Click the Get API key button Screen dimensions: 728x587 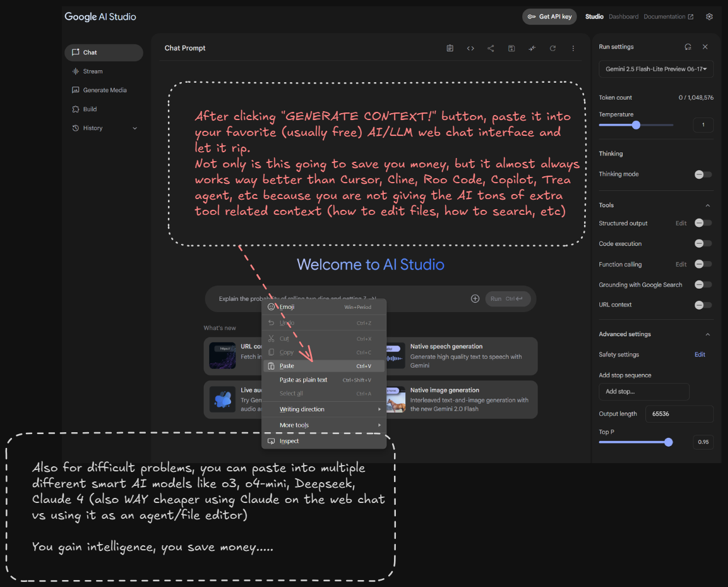point(549,16)
